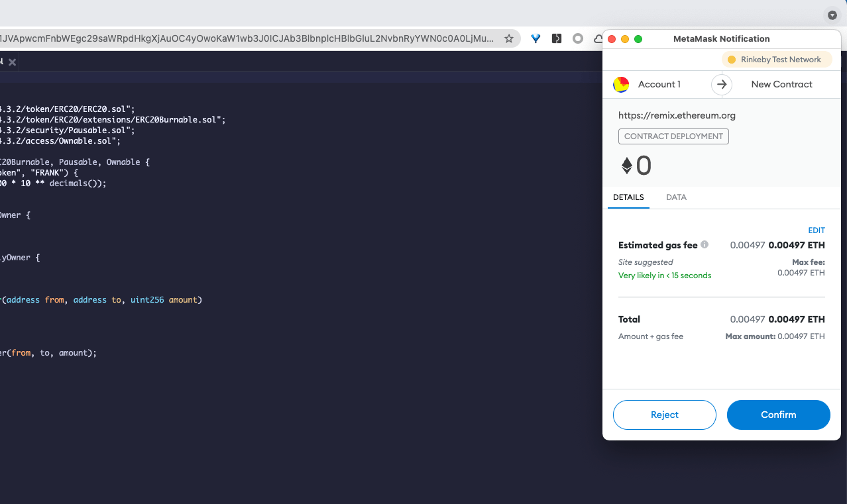Open the Chrome tab search dropdown arrow
The height and width of the screenshot is (504, 847).
(832, 15)
